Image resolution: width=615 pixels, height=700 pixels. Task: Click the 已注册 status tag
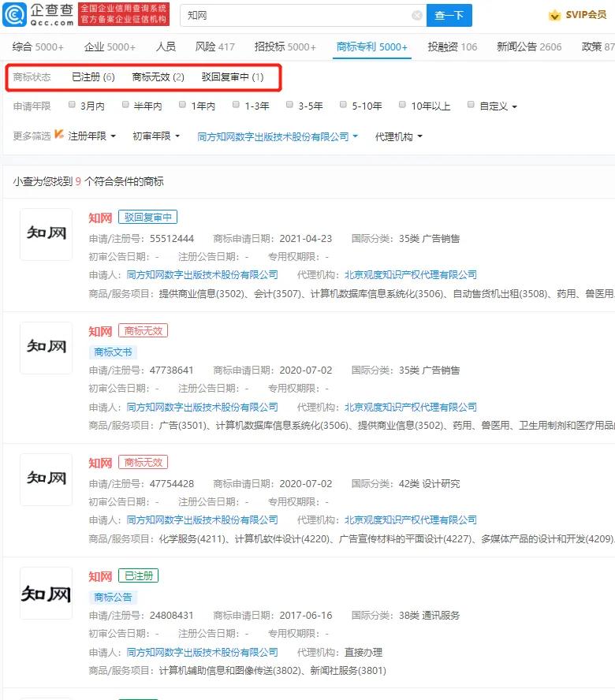[139, 575]
